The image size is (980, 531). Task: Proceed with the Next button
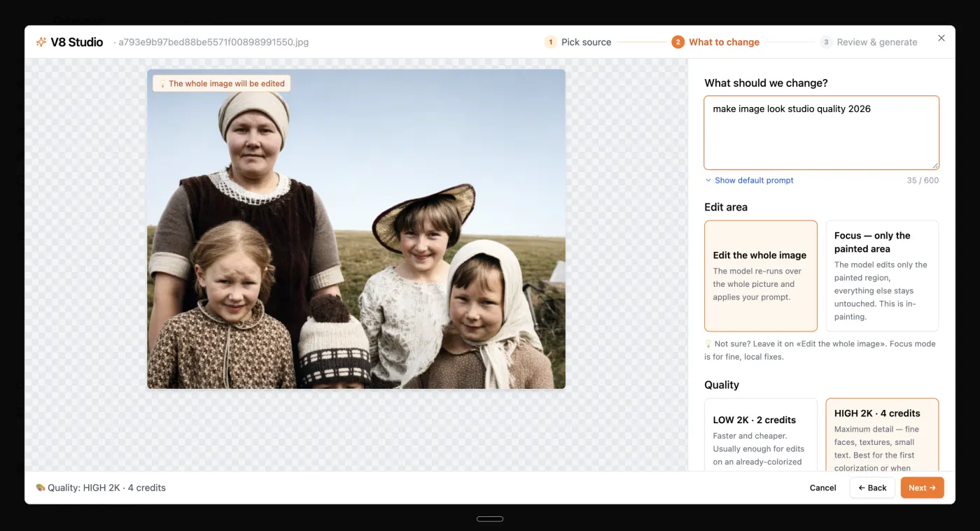[922, 488]
